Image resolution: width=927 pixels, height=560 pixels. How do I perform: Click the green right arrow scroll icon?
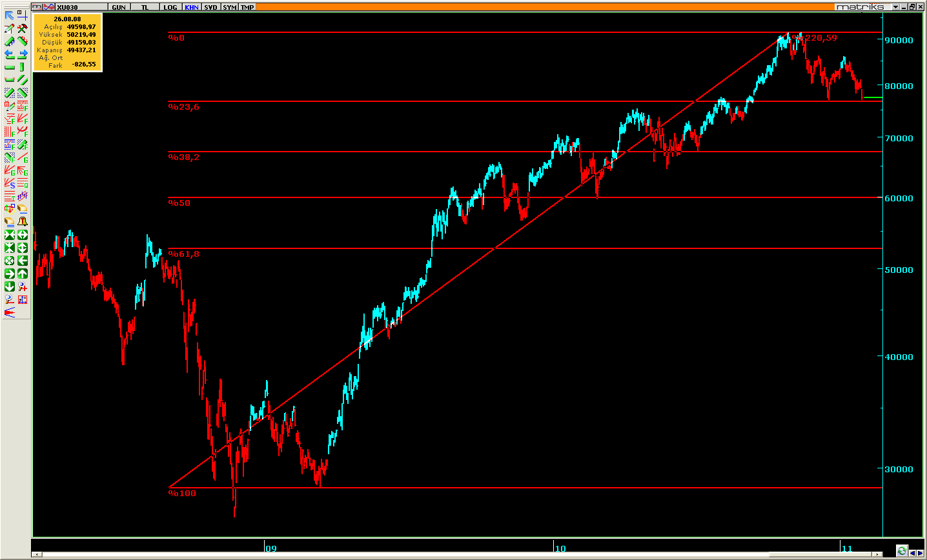pyautogui.click(x=9, y=274)
